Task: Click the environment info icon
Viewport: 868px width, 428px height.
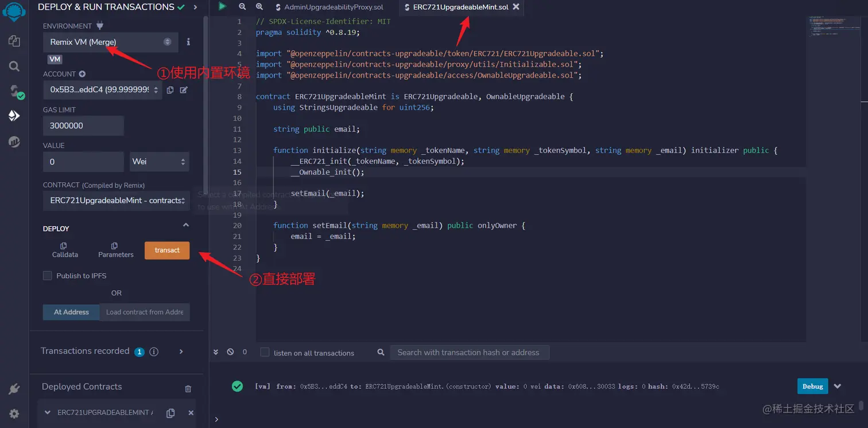Action: click(188, 42)
